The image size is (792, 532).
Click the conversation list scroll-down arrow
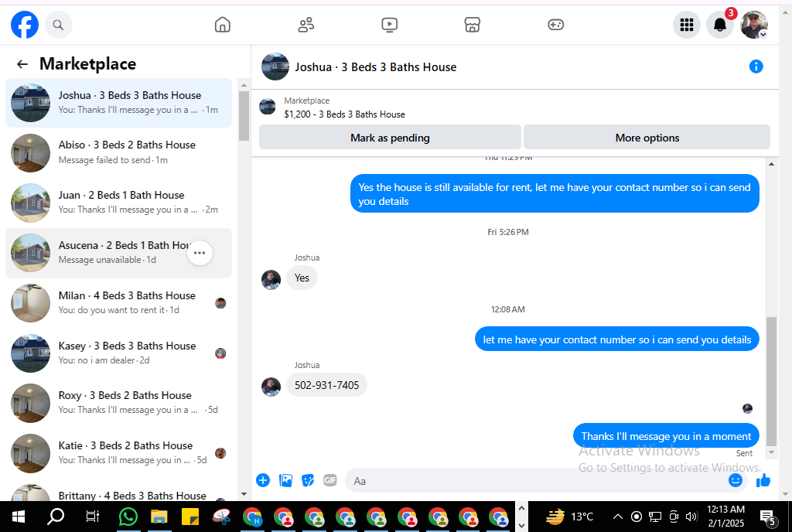point(244,494)
